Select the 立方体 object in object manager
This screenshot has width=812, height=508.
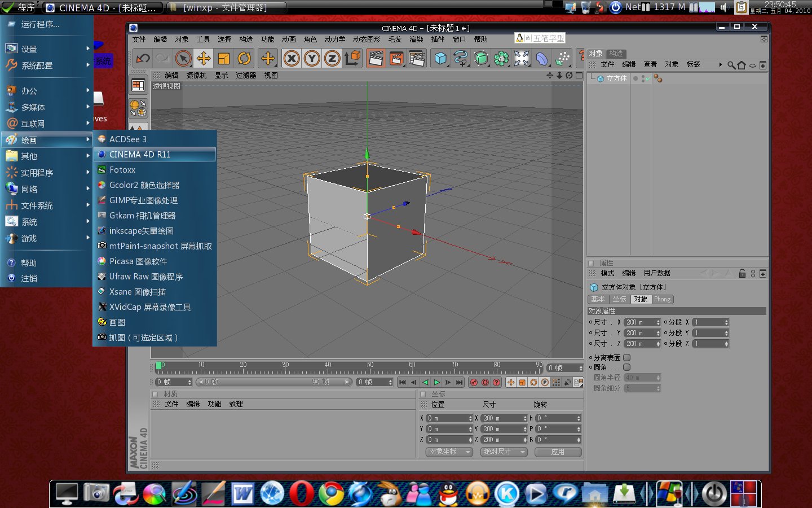(616, 79)
